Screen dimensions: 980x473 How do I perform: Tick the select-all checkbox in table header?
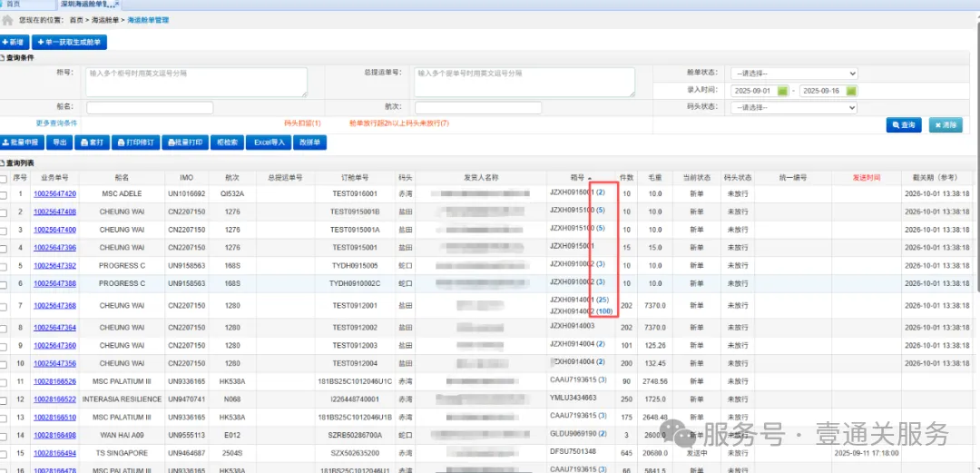[x=5, y=178]
